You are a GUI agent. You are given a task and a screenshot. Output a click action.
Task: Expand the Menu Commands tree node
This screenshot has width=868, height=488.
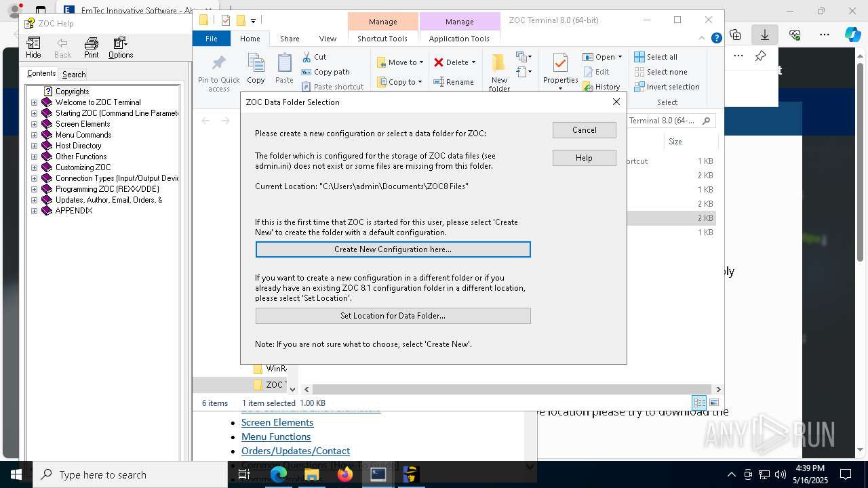coord(35,135)
